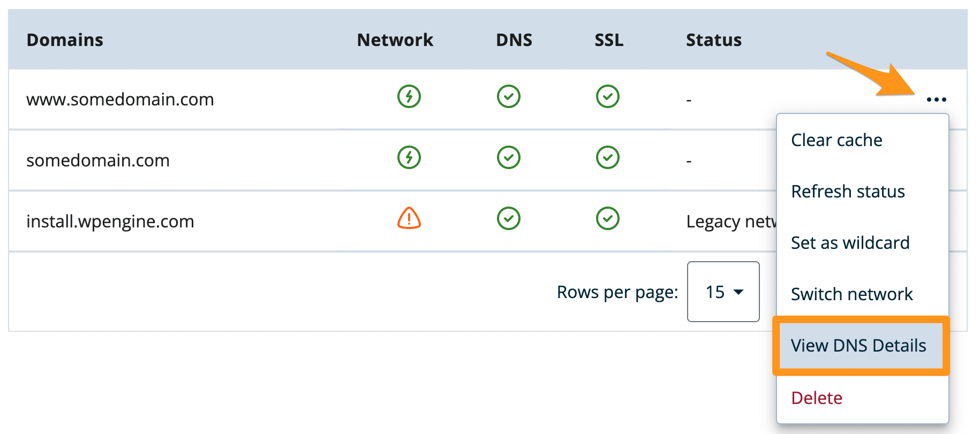980x434 pixels.
Task: Open View DNS Details
Action: (858, 346)
